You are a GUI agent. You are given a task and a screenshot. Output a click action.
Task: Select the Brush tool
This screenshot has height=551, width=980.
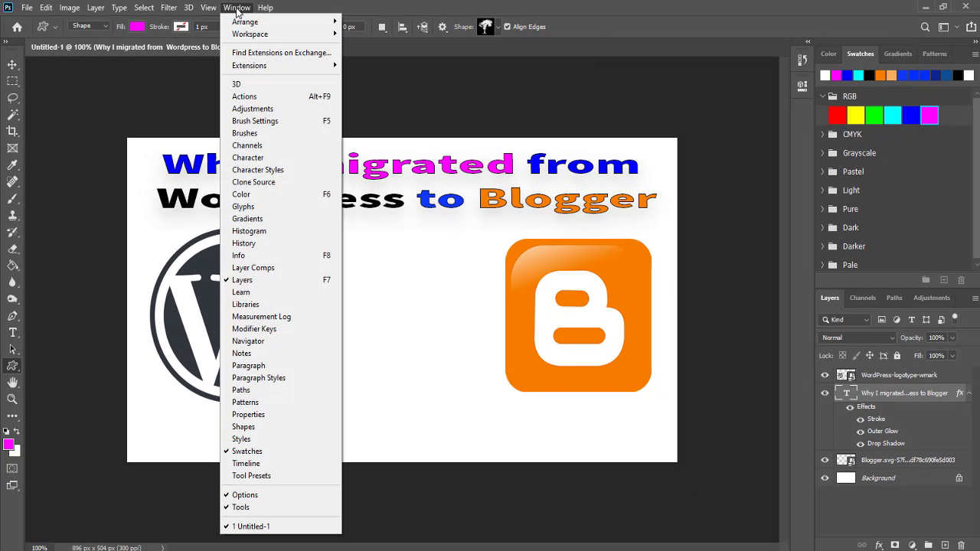click(12, 199)
